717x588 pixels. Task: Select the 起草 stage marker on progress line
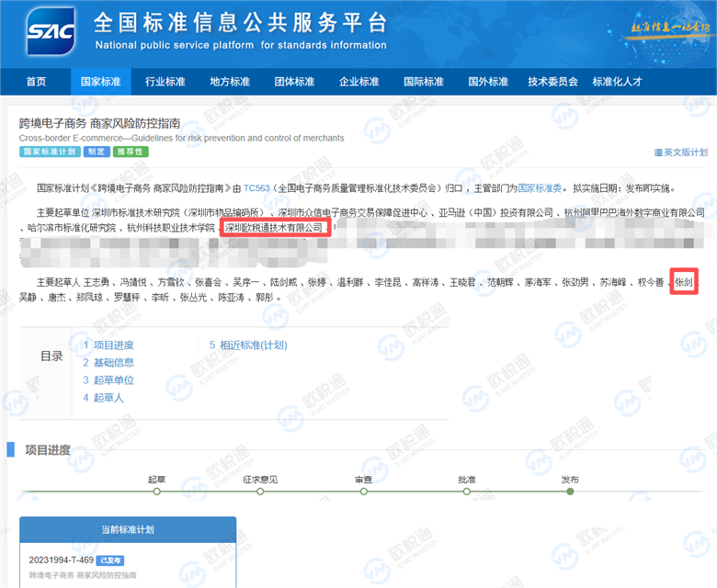point(157,491)
